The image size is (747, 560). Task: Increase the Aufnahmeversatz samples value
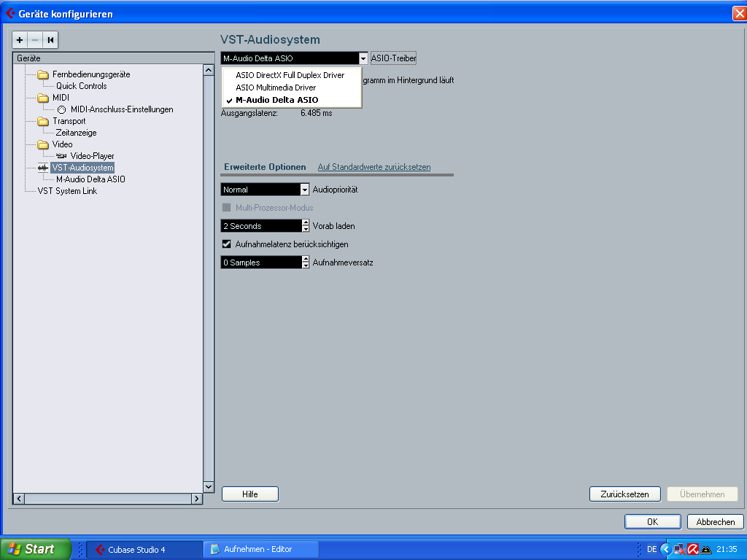click(x=306, y=259)
